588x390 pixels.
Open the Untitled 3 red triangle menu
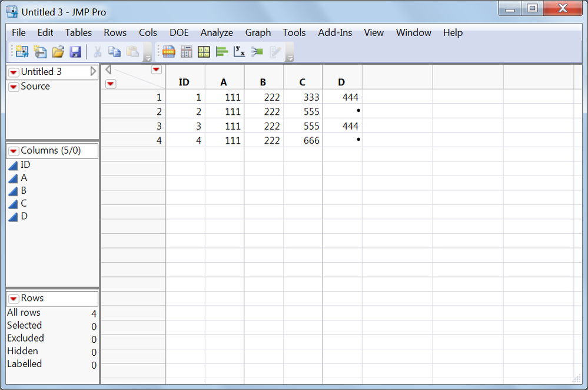point(14,72)
